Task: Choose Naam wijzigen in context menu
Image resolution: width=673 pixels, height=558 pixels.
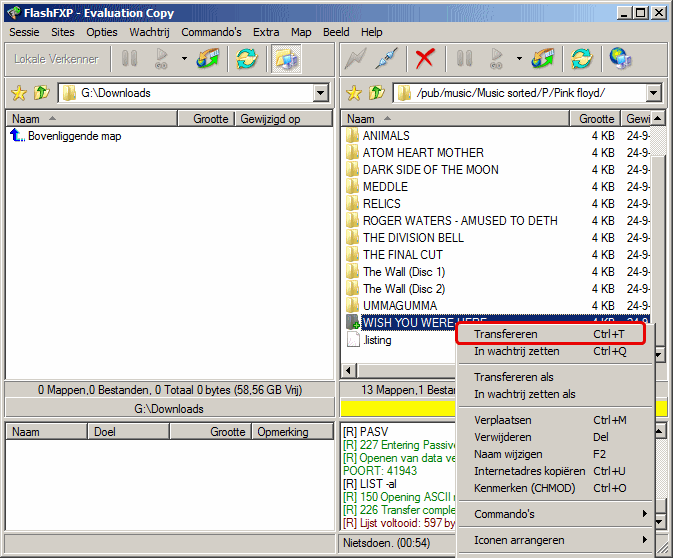Action: click(555, 454)
